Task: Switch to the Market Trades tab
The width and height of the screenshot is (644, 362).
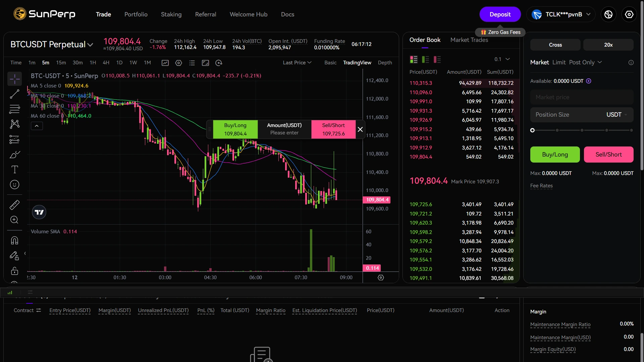Action: point(469,40)
